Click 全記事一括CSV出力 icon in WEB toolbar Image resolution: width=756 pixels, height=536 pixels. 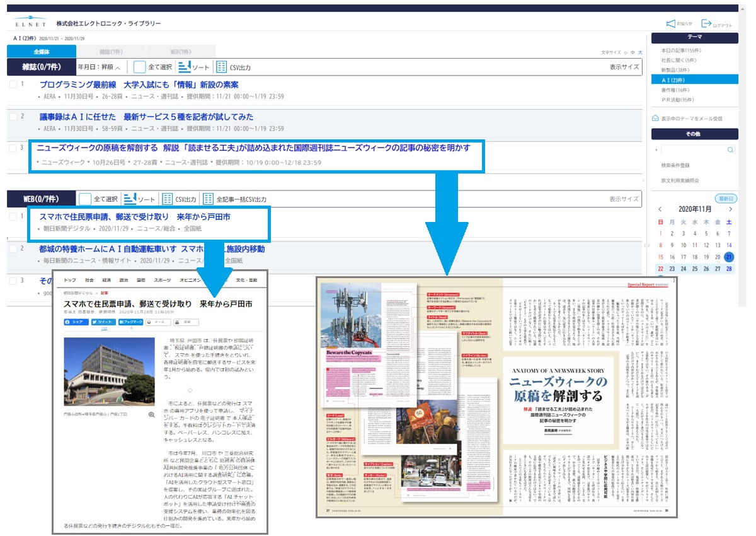tap(209, 199)
